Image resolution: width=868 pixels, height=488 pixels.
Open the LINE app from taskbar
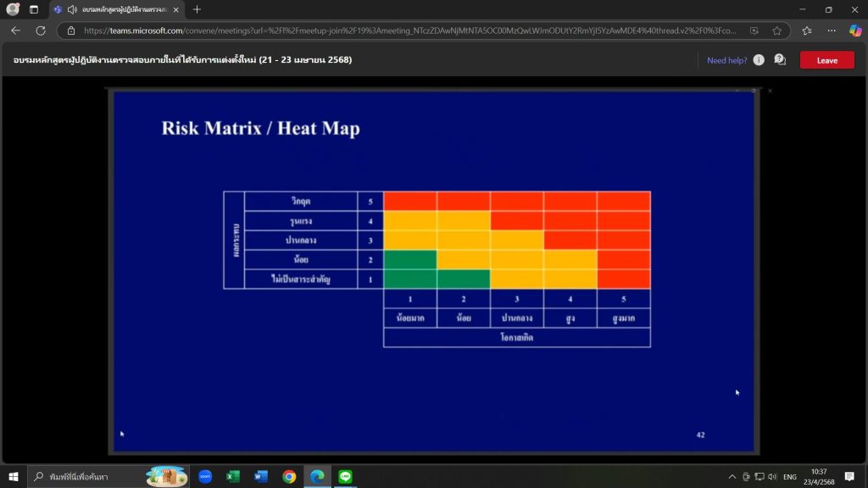point(344,476)
